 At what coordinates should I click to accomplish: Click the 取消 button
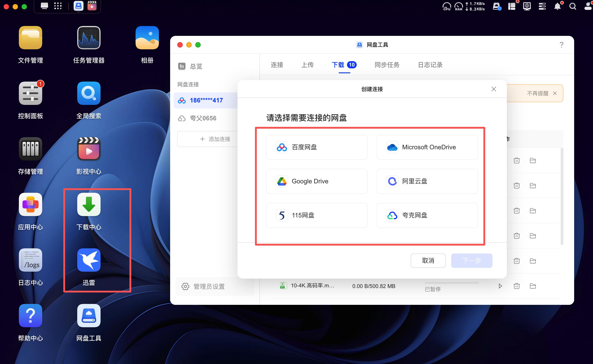click(428, 260)
